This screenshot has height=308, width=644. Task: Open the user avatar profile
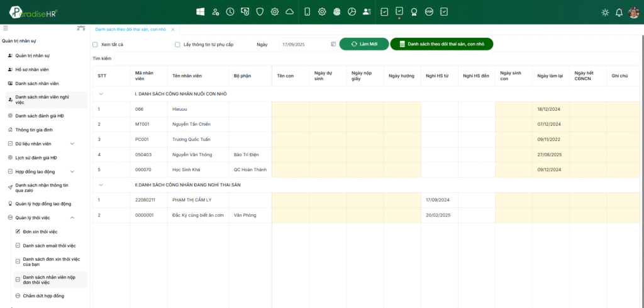pyautogui.click(x=634, y=13)
